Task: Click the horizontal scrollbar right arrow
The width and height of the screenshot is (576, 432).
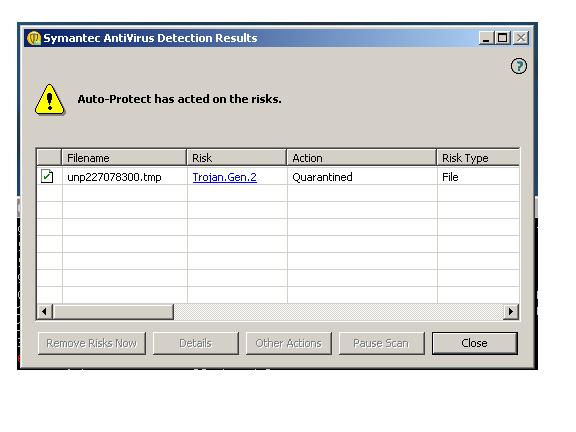Action: (511, 312)
